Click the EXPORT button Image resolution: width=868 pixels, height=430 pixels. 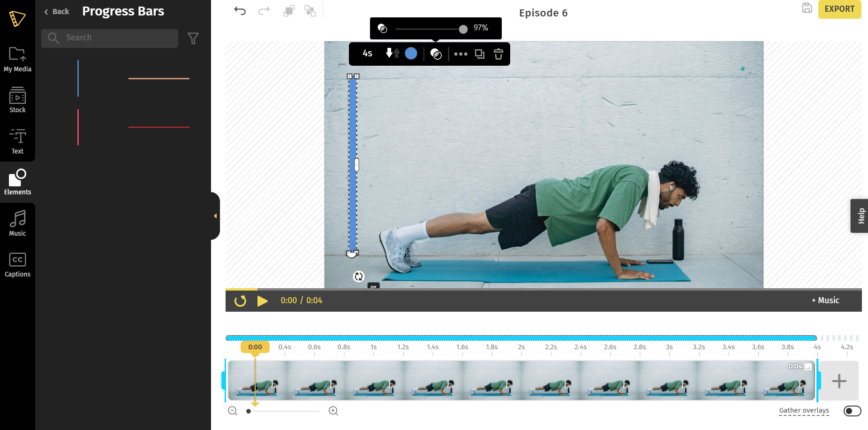pos(839,9)
